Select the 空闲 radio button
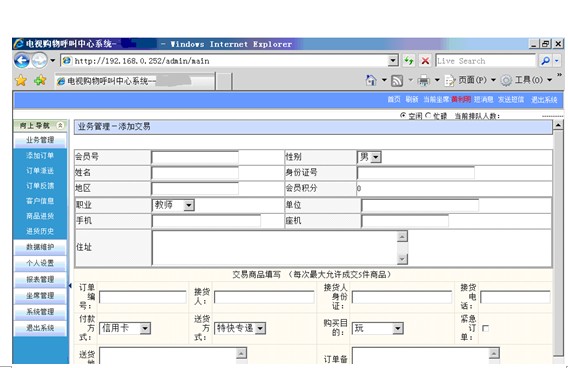The image size is (568, 368). (403, 116)
